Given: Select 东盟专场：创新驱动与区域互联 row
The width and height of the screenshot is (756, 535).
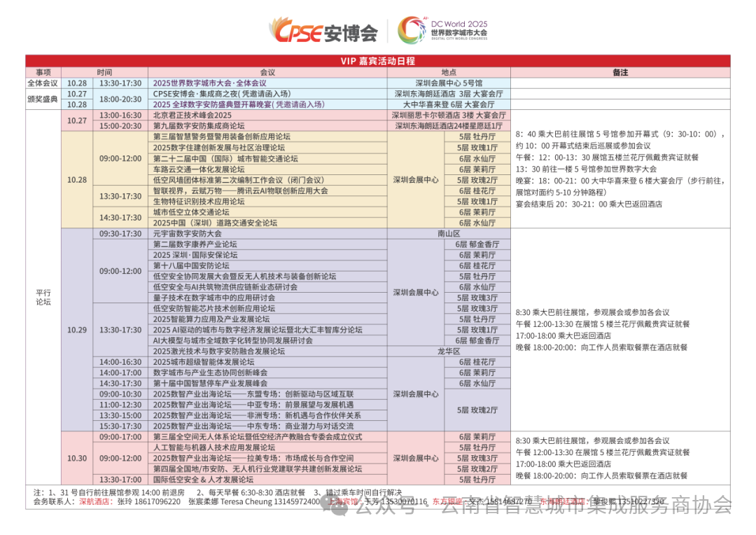Looking at the screenshot, I should pyautogui.click(x=267, y=394).
